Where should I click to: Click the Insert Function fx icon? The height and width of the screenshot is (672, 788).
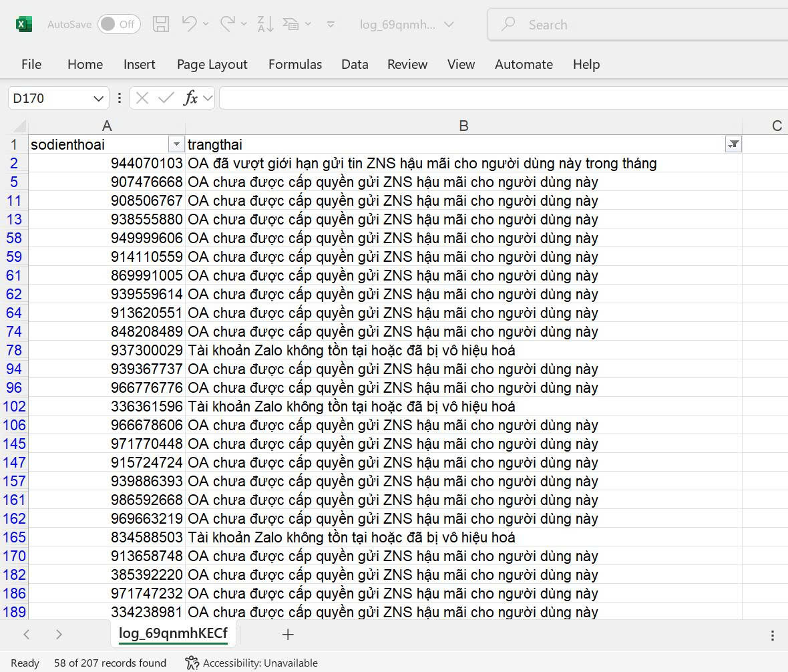tap(190, 98)
